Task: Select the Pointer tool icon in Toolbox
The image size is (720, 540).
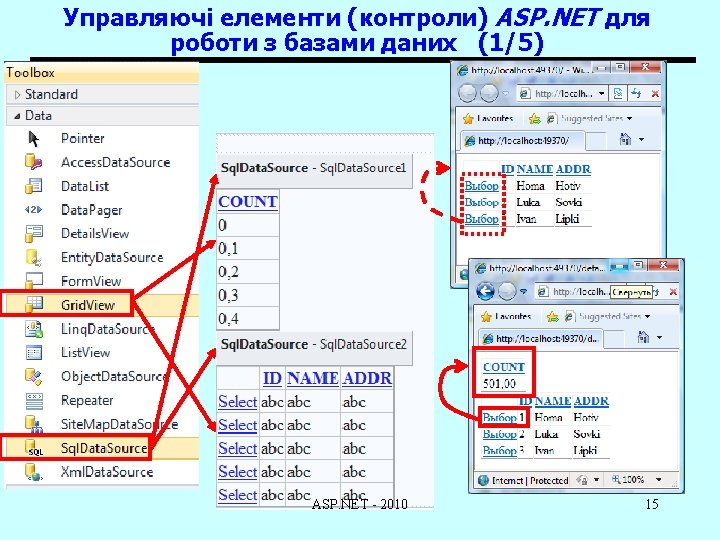Action: coord(34,138)
